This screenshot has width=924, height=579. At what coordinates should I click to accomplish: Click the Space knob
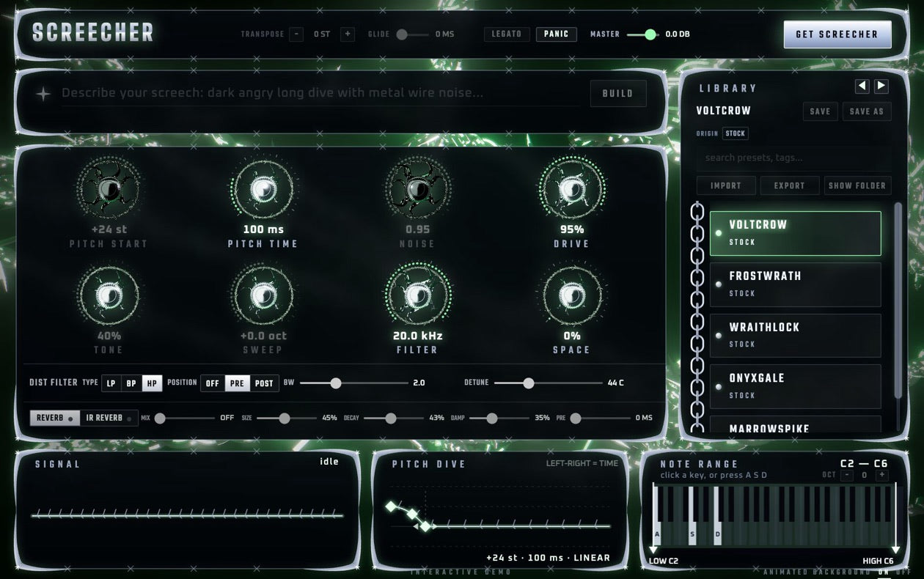(x=571, y=296)
